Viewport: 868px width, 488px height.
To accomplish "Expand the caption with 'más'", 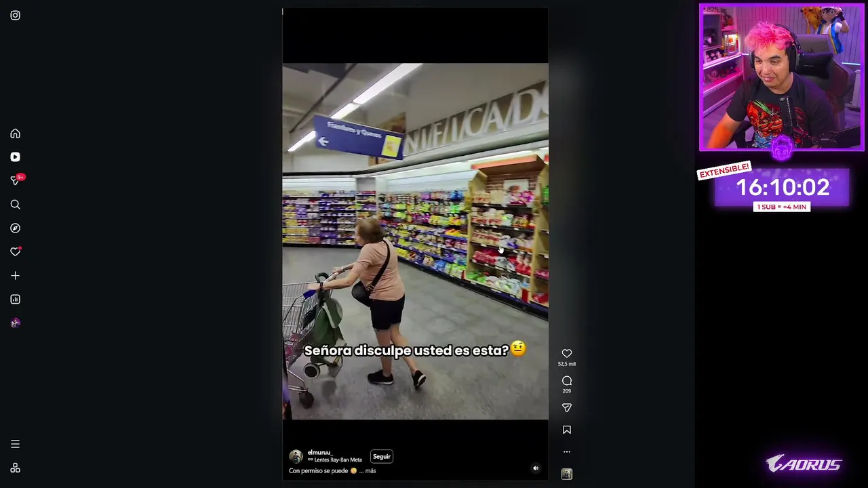I will tap(370, 470).
